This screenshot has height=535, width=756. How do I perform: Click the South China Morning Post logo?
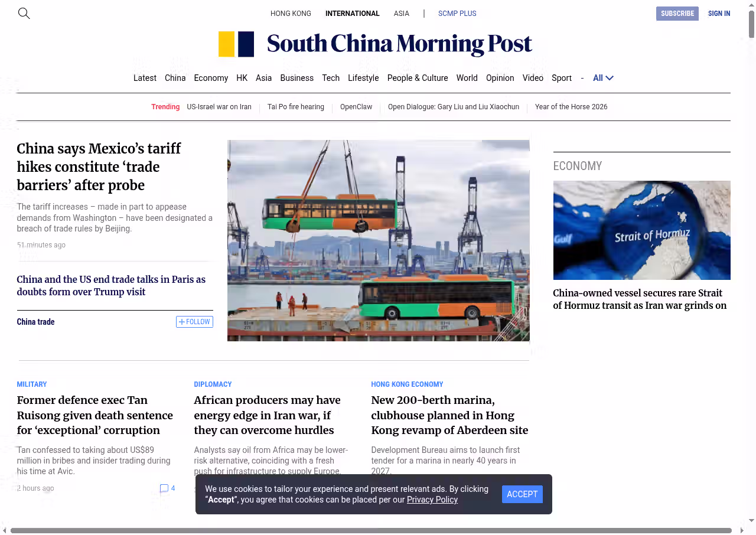tap(375, 44)
